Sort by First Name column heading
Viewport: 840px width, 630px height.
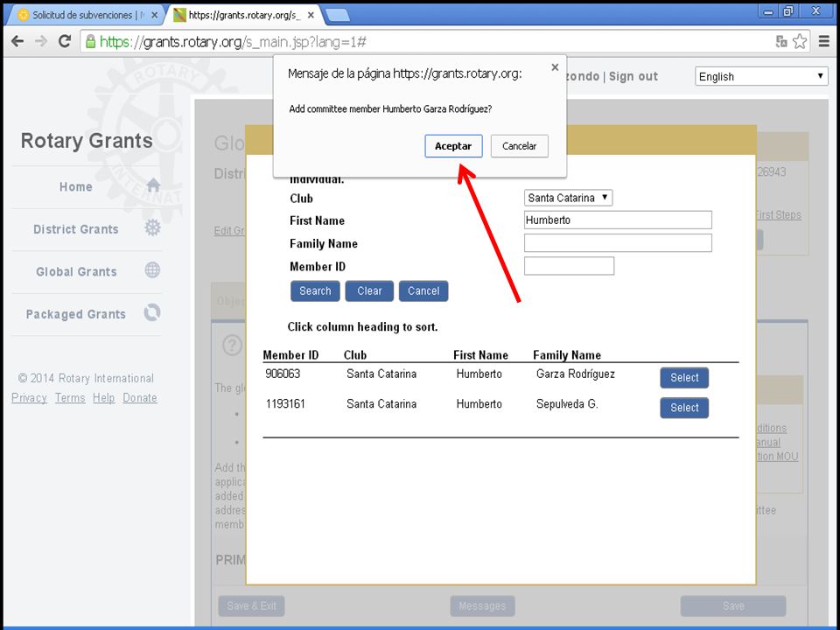click(x=480, y=354)
